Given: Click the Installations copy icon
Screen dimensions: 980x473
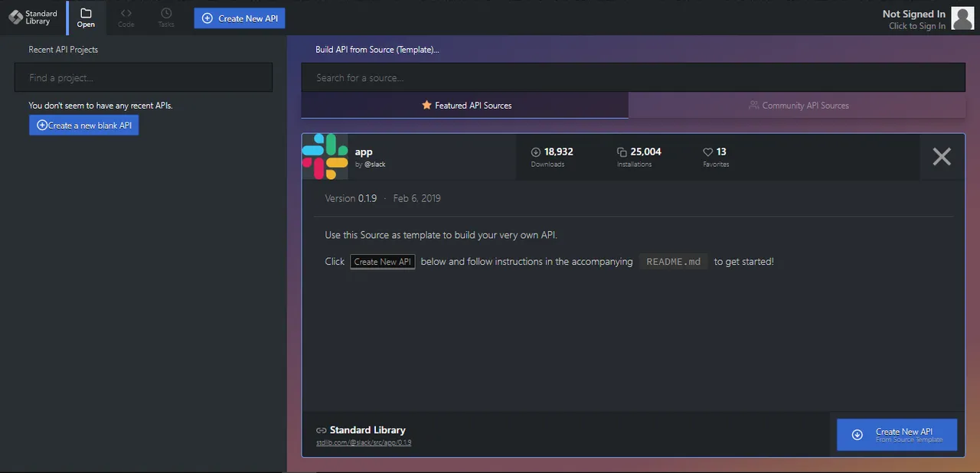Looking at the screenshot, I should tap(622, 152).
